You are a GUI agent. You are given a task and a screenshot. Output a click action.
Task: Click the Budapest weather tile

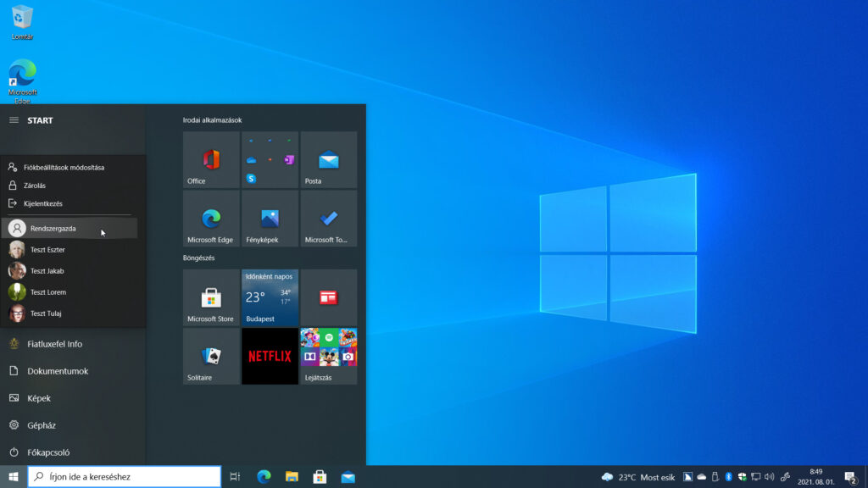(270, 297)
